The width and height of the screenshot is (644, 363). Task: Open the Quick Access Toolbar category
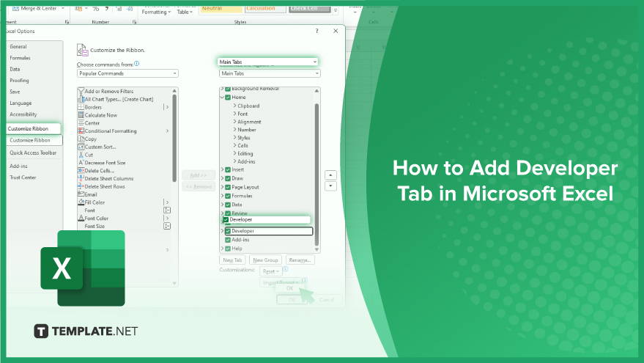[33, 153]
